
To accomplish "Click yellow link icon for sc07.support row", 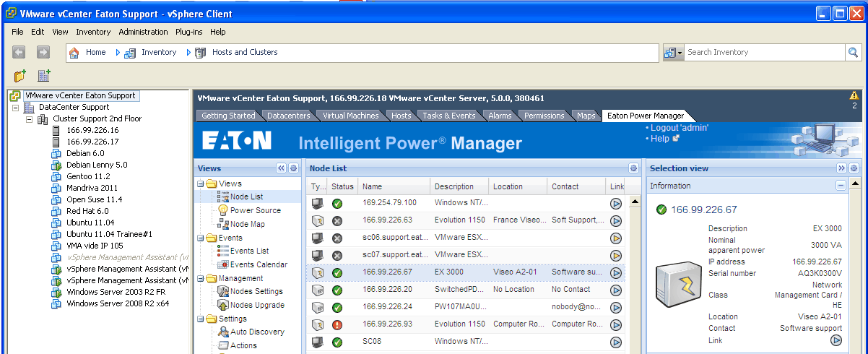I will point(616,255).
